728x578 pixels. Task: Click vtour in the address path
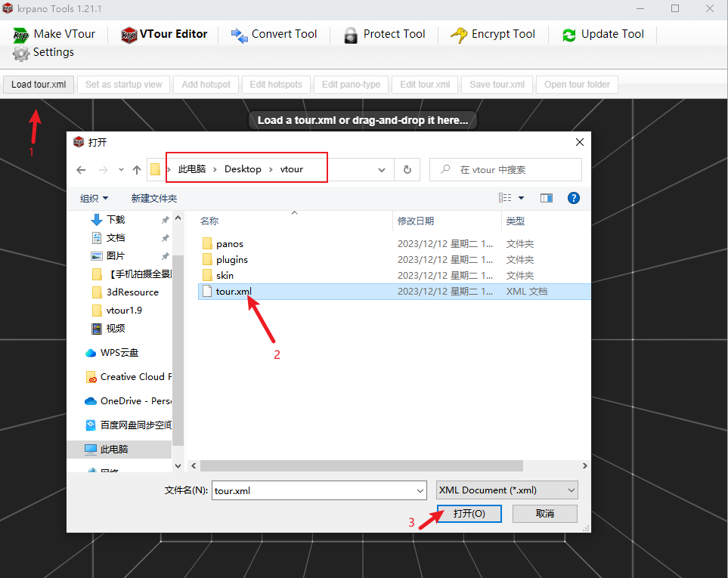point(292,169)
